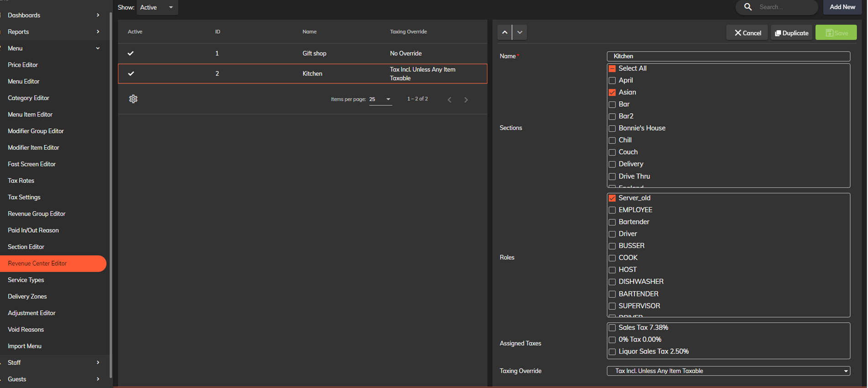Expand the Reports menu

pos(53,31)
